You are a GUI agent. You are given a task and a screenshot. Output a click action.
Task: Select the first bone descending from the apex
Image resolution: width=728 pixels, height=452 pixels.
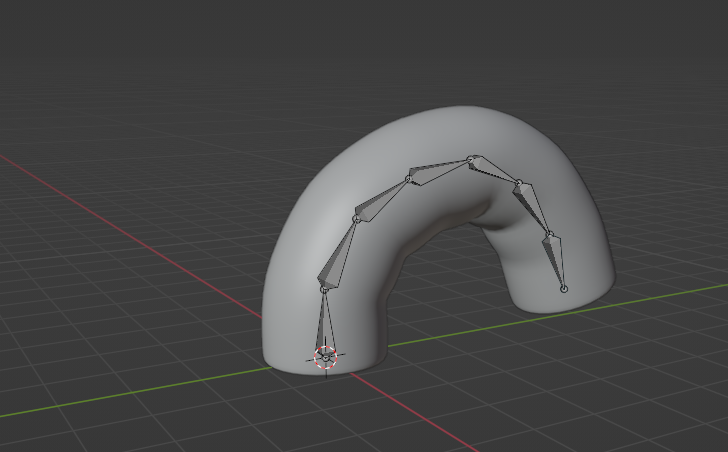[495, 169]
